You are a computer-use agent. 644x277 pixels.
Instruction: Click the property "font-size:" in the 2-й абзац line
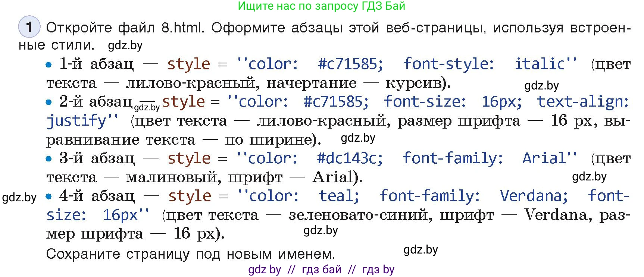coord(425,102)
